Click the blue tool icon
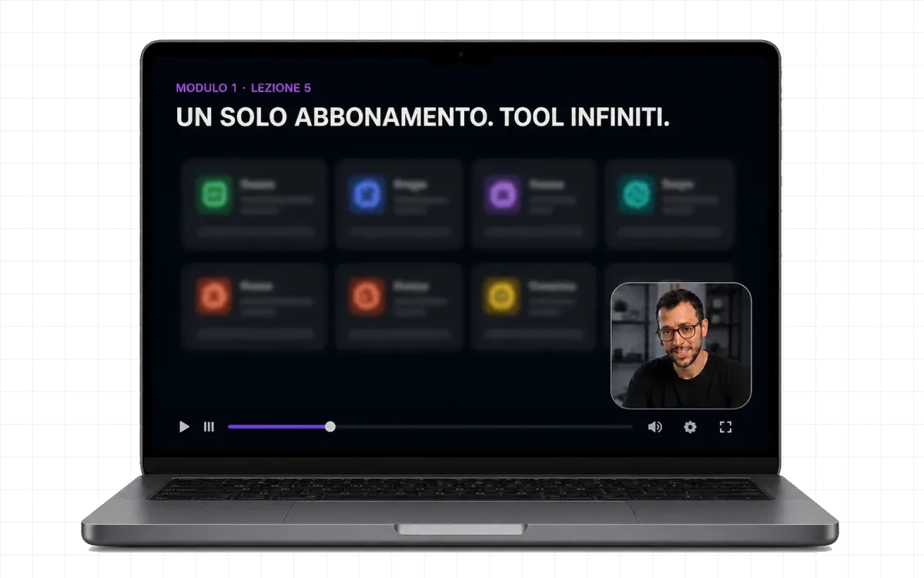924x578 pixels. click(x=367, y=193)
